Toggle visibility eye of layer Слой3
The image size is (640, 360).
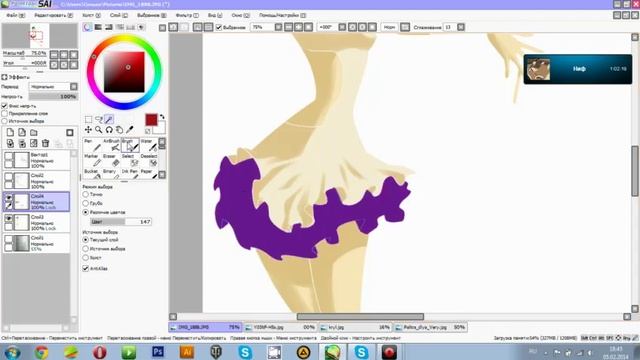pyautogui.click(x=9, y=218)
